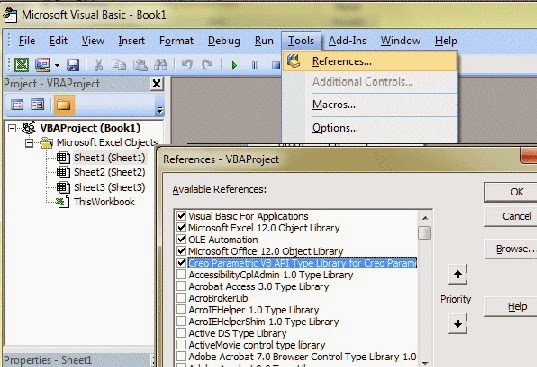537x367 pixels.
Task: Click the Reset stop icon
Action: click(276, 65)
